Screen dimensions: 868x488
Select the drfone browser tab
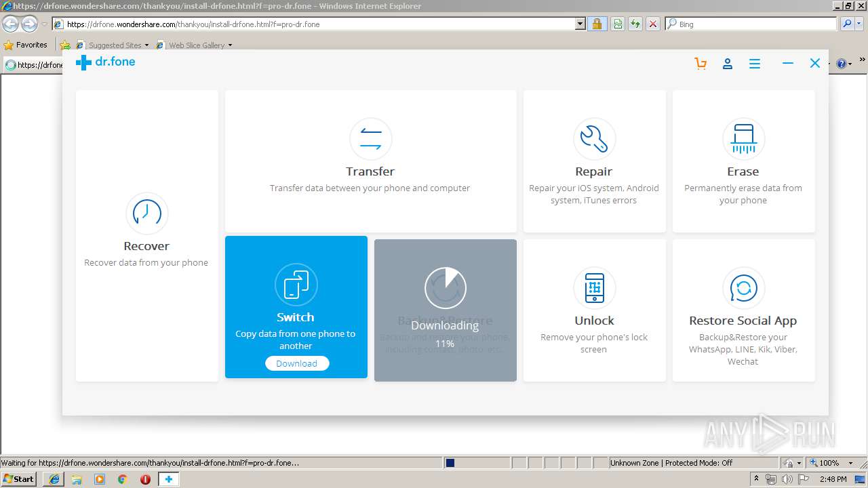click(x=34, y=65)
